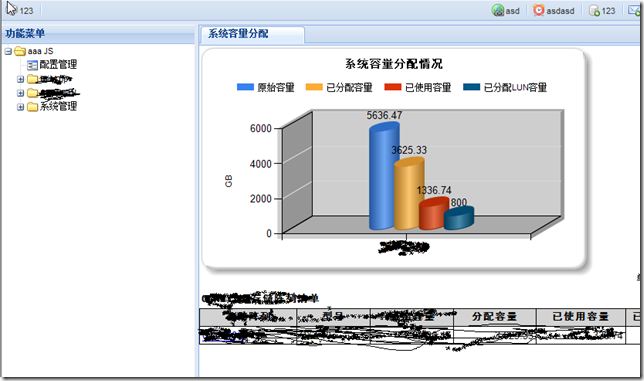This screenshot has height=381, width=644.
Task: Click the 5636.47 value label
Action: [384, 115]
